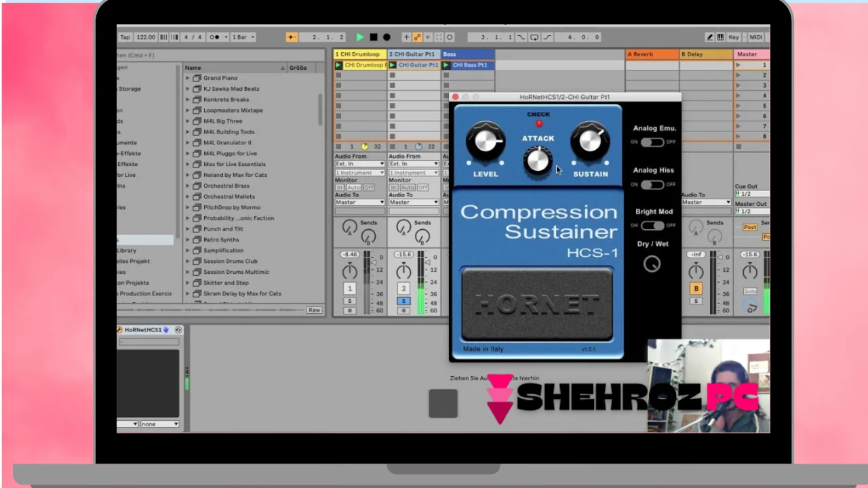Viewport: 868px width, 488px height.
Task: Toggle the Analog Hiss switch
Action: click(x=652, y=184)
